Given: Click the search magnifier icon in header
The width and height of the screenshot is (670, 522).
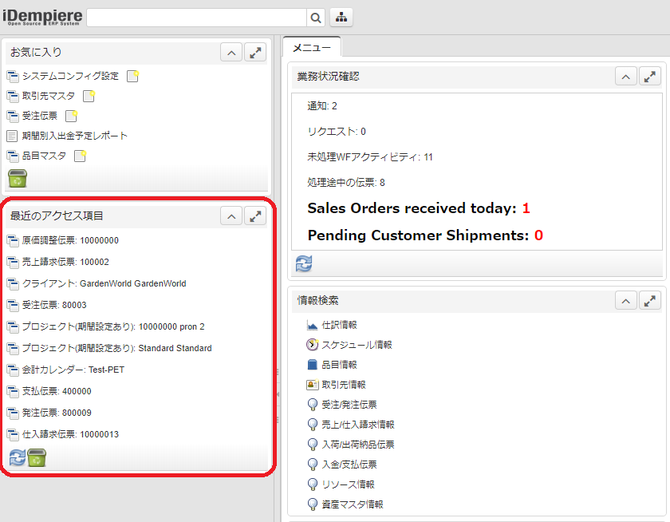Looking at the screenshot, I should pyautogui.click(x=316, y=18).
